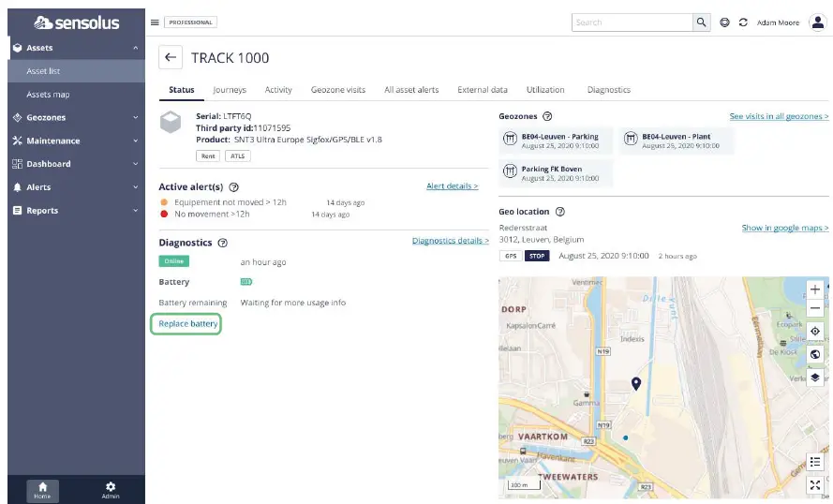Screen dimensions: 833x504
Task: Click the Rent tag
Action: 208,156
